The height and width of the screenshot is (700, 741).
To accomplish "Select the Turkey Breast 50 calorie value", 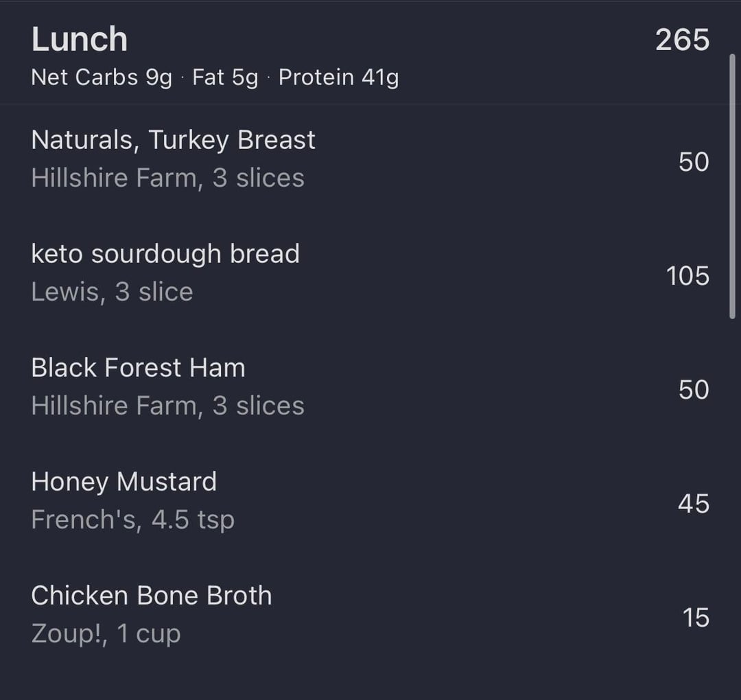I will tap(693, 162).
